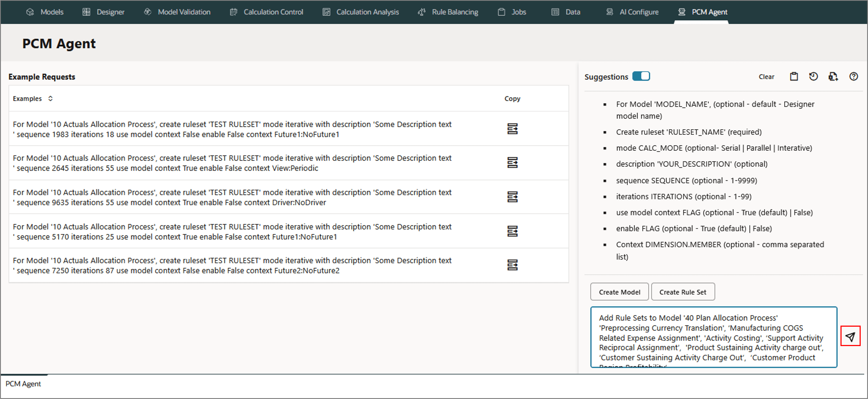The height and width of the screenshot is (399, 868).
Task: Open the help question mark icon
Action: (853, 77)
